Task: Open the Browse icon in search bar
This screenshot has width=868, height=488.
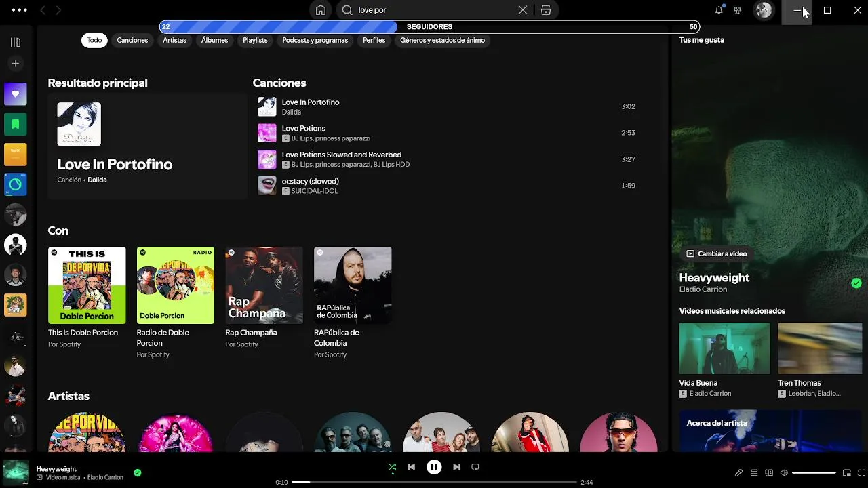Action: tap(546, 10)
